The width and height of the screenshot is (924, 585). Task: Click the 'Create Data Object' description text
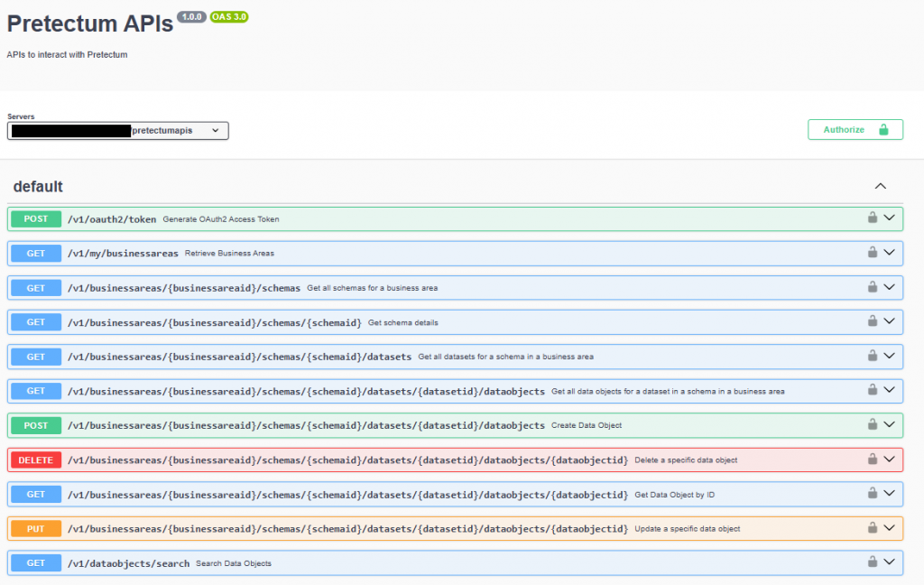pos(587,425)
